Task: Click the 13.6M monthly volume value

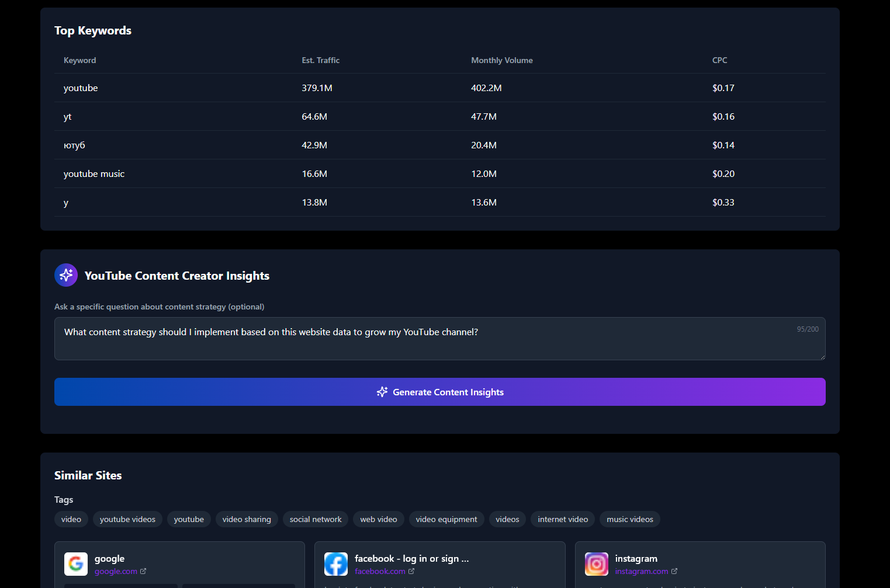Action: [484, 202]
